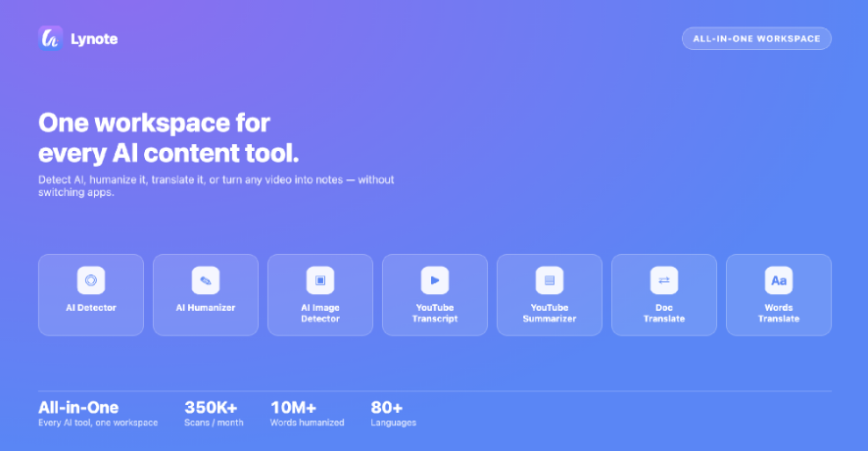Click the All-in-One stat heading

pyautogui.click(x=78, y=408)
